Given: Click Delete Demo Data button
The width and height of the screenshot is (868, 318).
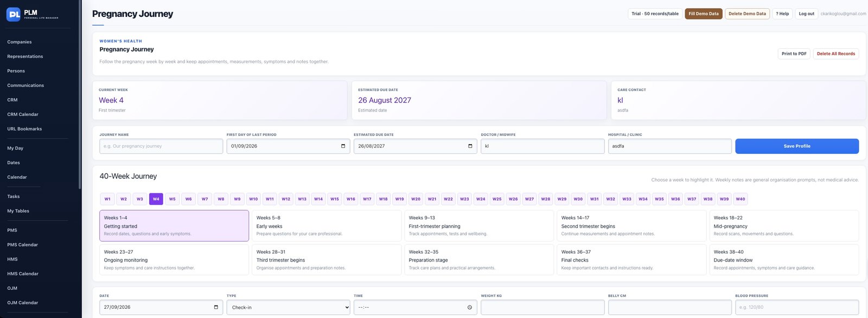Looking at the screenshot, I should pos(747,14).
